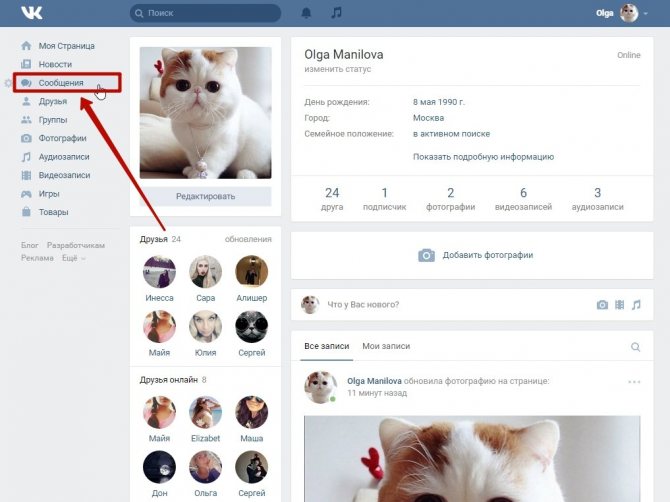The height and width of the screenshot is (502, 670).
Task: Search wall posts with magnifier icon
Action: (635, 347)
